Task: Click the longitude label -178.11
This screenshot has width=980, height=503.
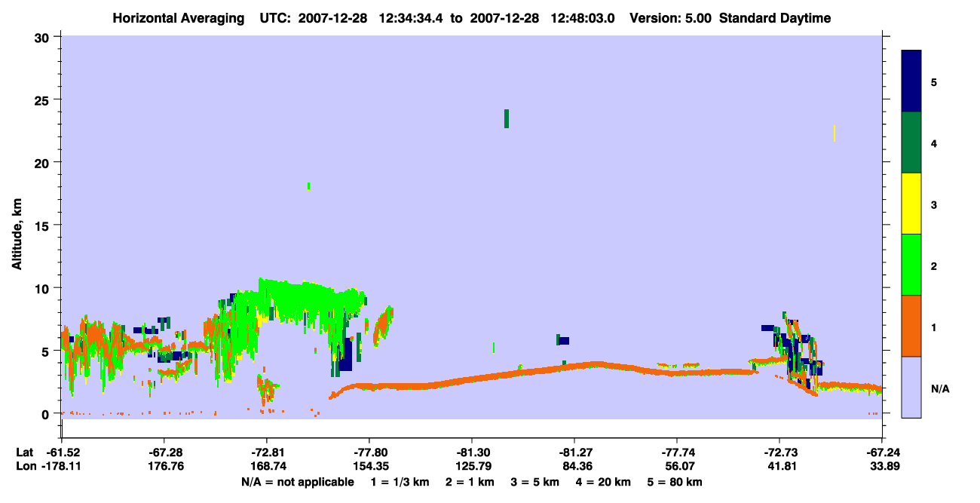Action: click(x=61, y=466)
